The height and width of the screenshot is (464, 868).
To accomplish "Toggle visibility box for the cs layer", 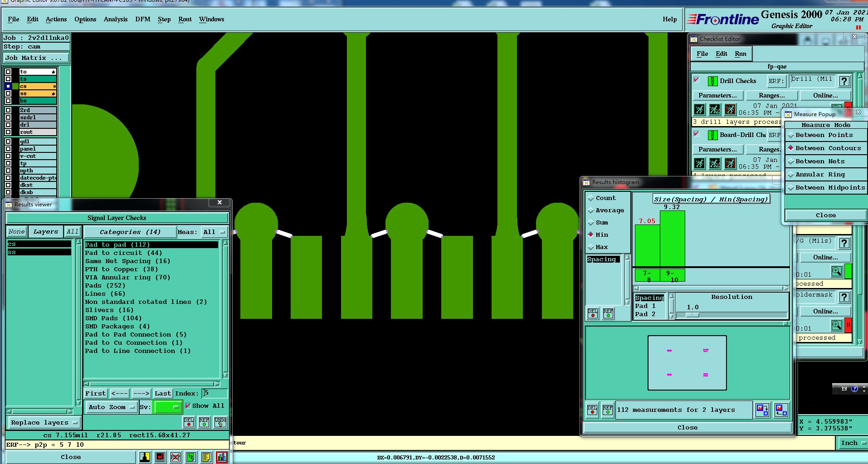I will click(x=8, y=86).
